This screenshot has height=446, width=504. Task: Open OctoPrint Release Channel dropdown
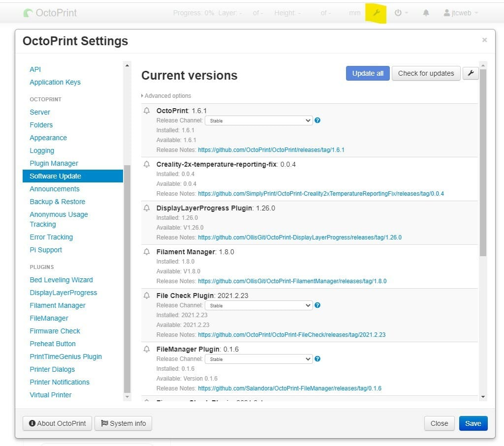259,121
